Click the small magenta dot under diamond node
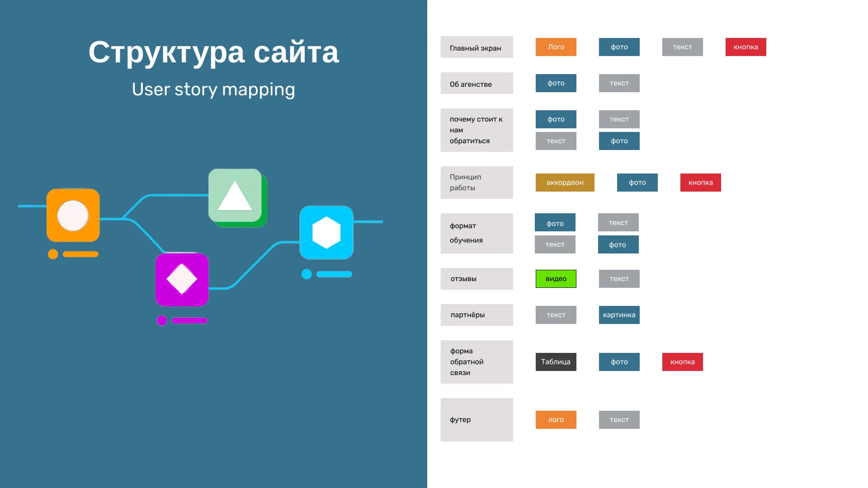 162,320
